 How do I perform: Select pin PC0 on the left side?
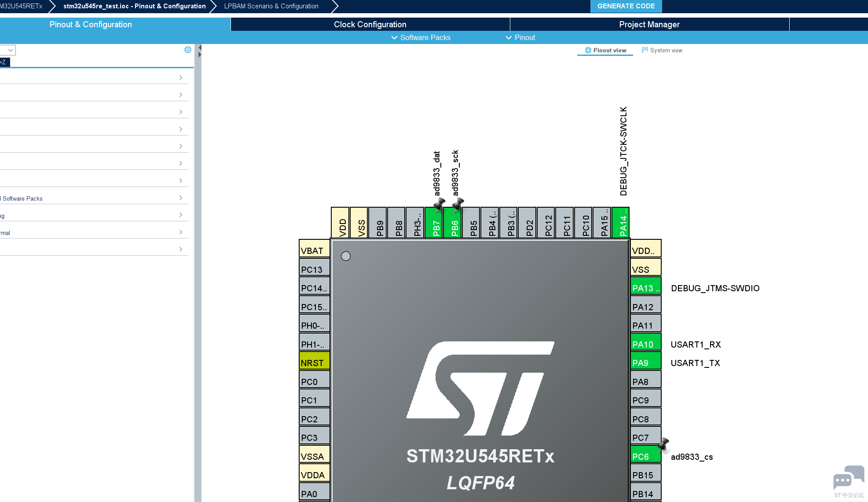(315, 379)
